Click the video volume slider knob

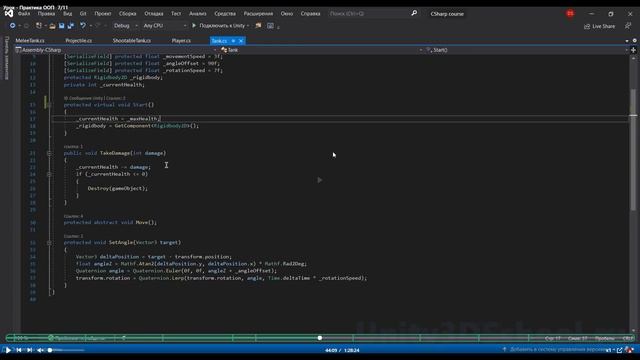50,350
